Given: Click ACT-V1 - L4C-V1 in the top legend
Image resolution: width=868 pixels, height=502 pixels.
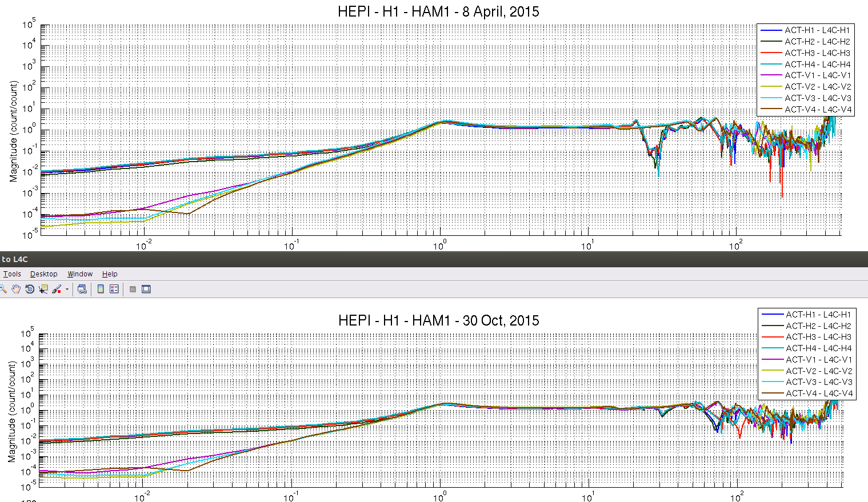Looking at the screenshot, I should [x=817, y=75].
